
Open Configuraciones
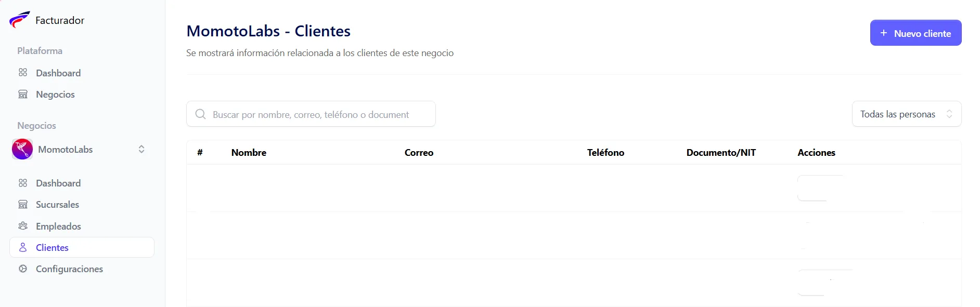coord(82,269)
